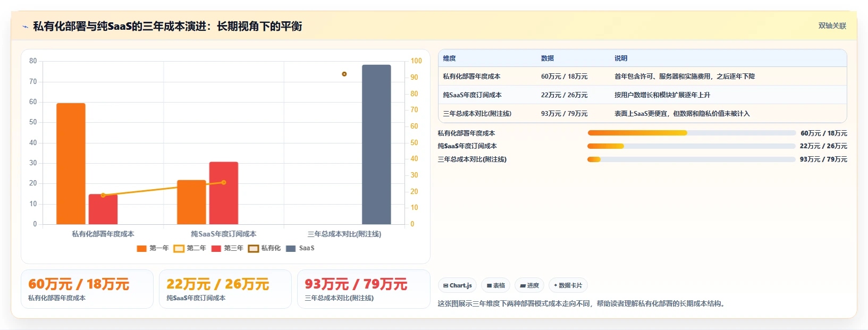Screen dimensions: 868x330
Task: Click the yellow line point over the first group
Action: pos(103,195)
